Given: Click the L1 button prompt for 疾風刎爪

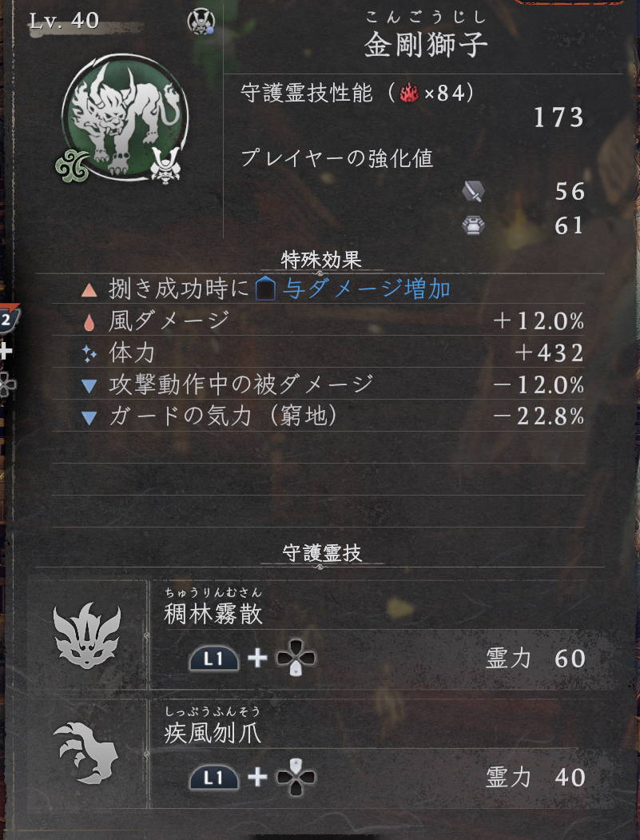Looking at the screenshot, I should click(213, 778).
